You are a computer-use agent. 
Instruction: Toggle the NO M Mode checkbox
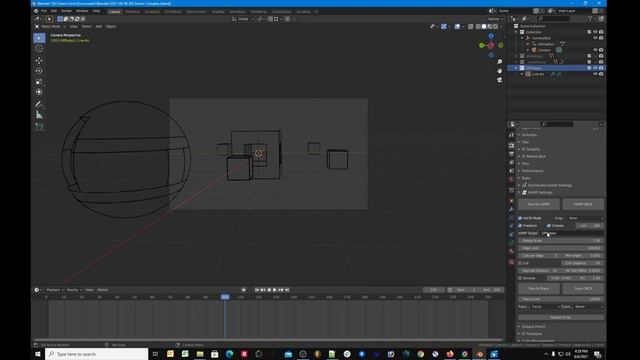[x=520, y=218]
